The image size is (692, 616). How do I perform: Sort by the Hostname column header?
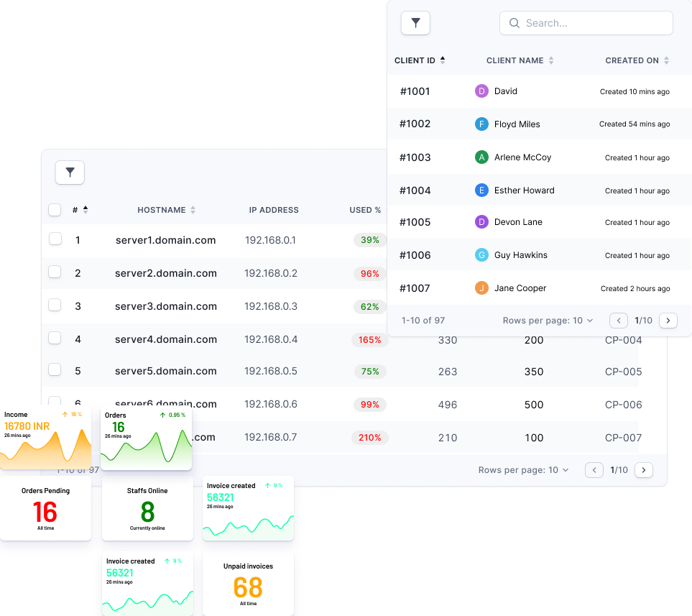(x=166, y=210)
